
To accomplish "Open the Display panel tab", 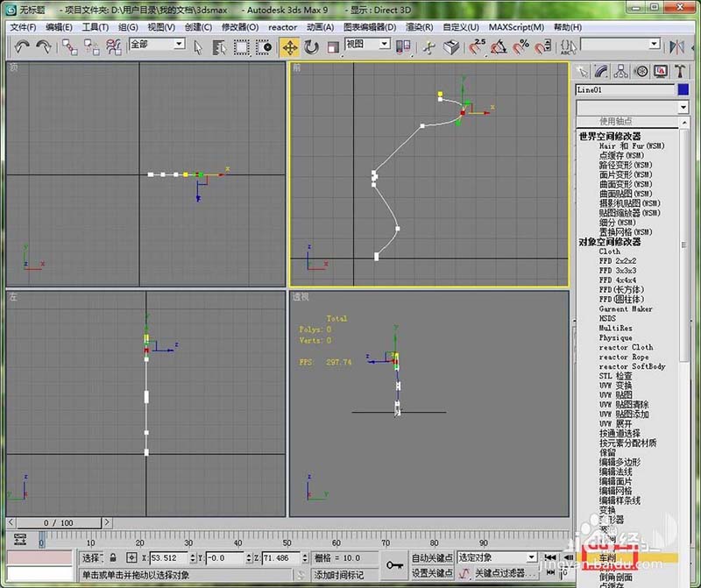I will [661, 71].
